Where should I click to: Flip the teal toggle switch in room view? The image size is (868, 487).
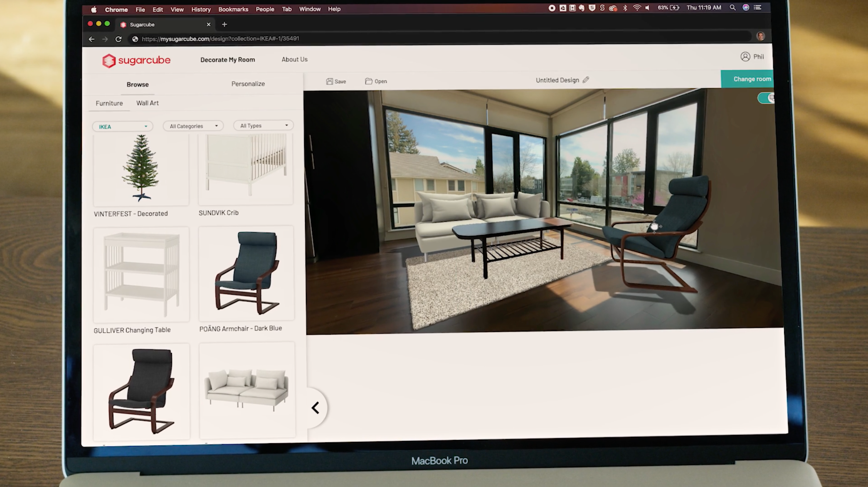point(766,98)
